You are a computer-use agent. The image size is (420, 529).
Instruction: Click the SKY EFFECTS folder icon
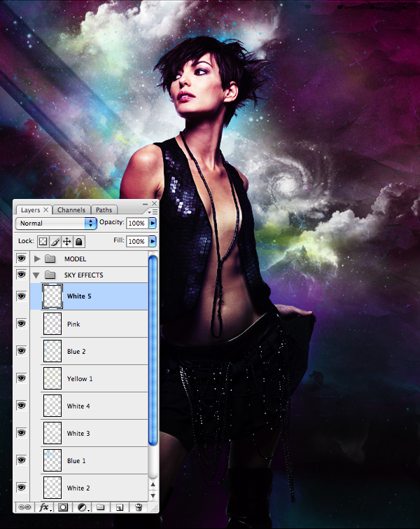pos(50,275)
